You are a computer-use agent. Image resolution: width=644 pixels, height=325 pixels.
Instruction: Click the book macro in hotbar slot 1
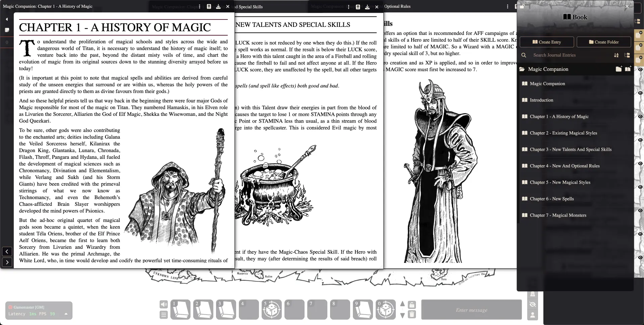(x=180, y=310)
